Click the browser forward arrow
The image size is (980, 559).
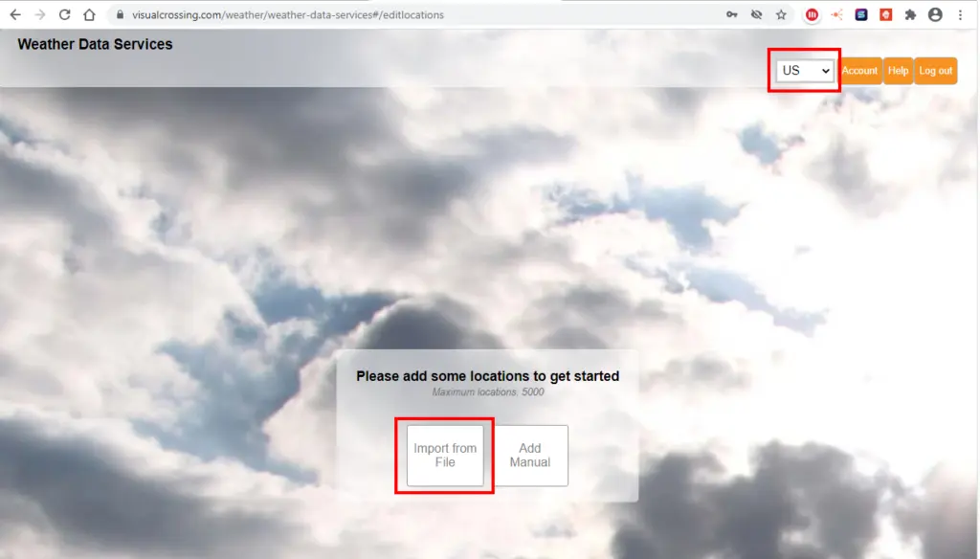click(x=39, y=15)
